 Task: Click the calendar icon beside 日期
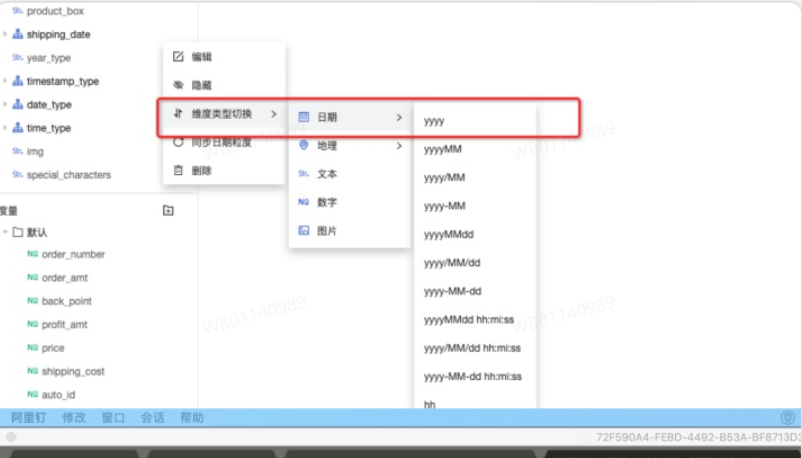pyautogui.click(x=304, y=117)
